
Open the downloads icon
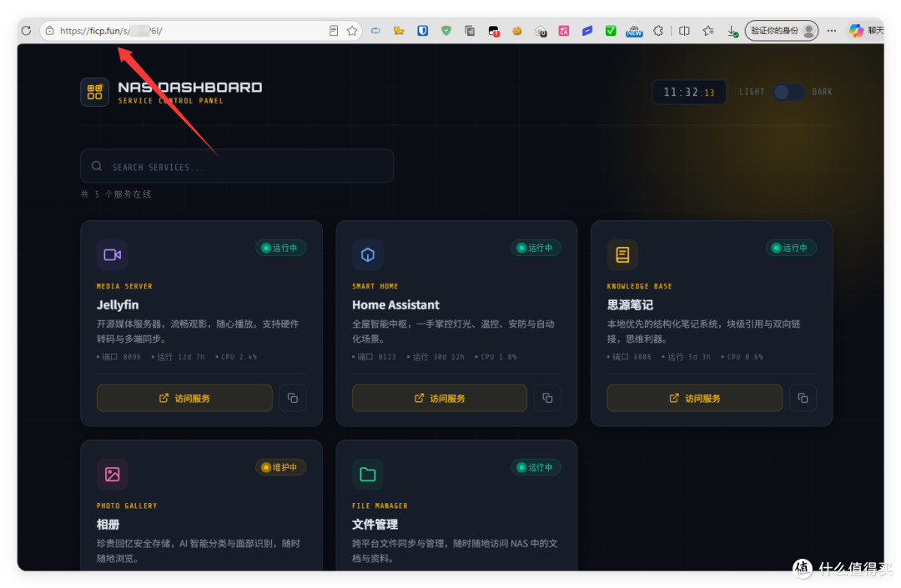click(732, 31)
